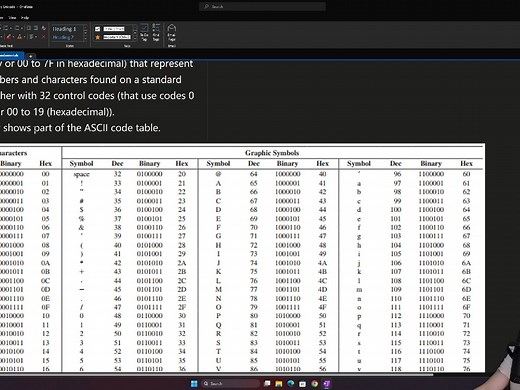Image resolution: width=520 pixels, height=390 pixels.
Task: Click hex value '6F' in o row
Action: tap(466, 307)
